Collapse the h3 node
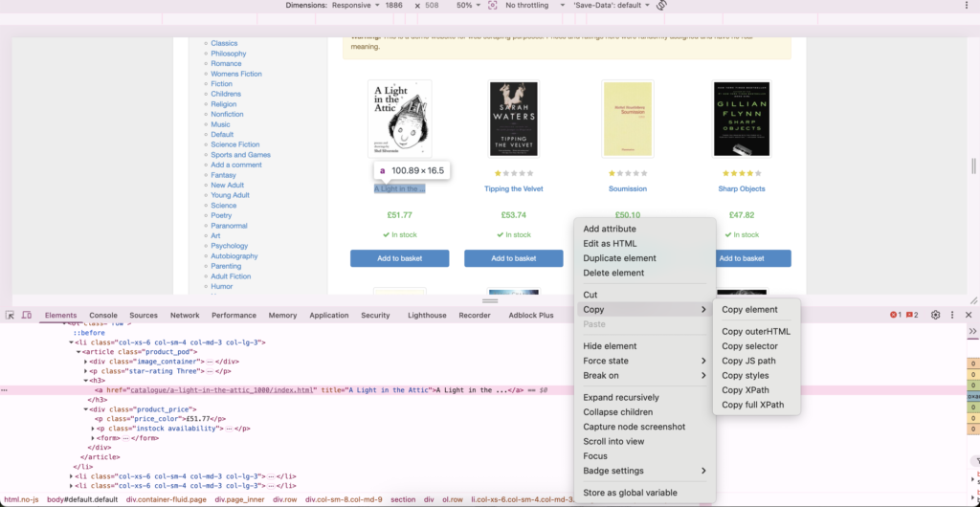 85,381
